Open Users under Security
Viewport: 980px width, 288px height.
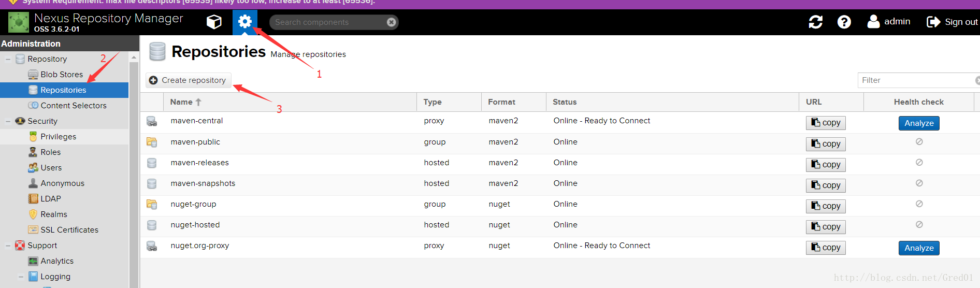(51, 168)
